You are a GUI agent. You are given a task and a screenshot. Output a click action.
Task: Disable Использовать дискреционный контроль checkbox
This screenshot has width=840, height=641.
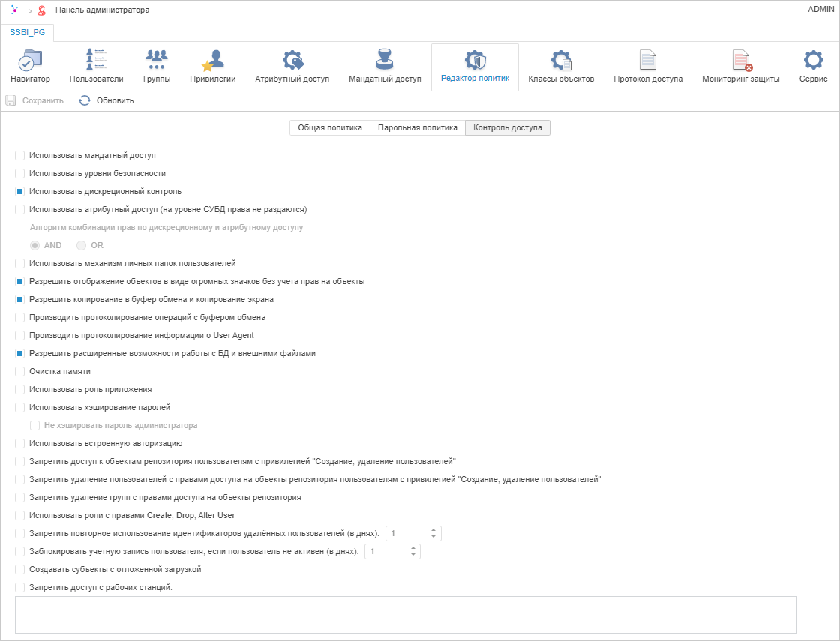(x=19, y=191)
